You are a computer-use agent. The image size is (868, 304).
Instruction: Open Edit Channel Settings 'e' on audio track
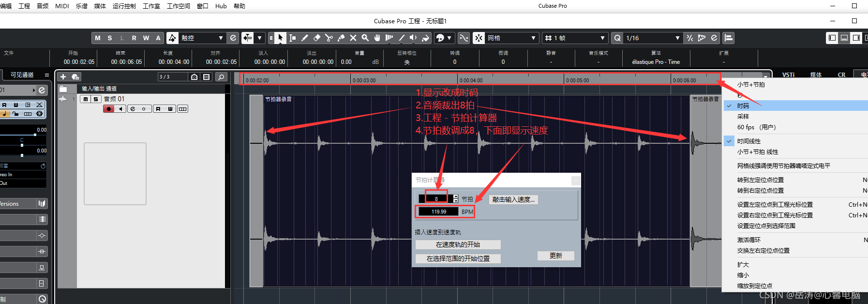point(133,109)
